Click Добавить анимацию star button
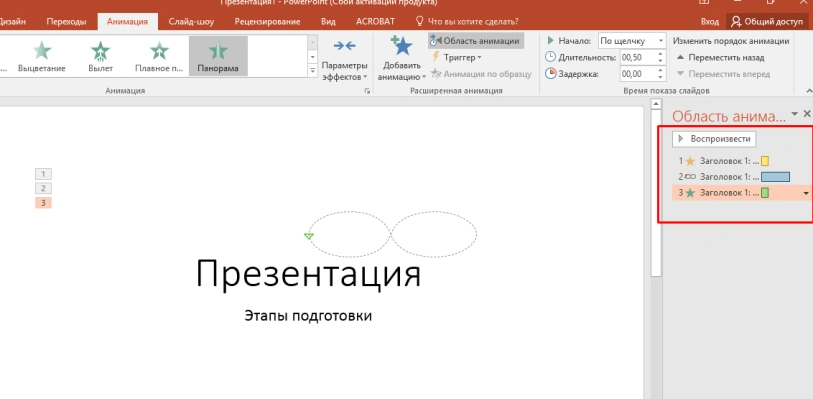 click(401, 59)
